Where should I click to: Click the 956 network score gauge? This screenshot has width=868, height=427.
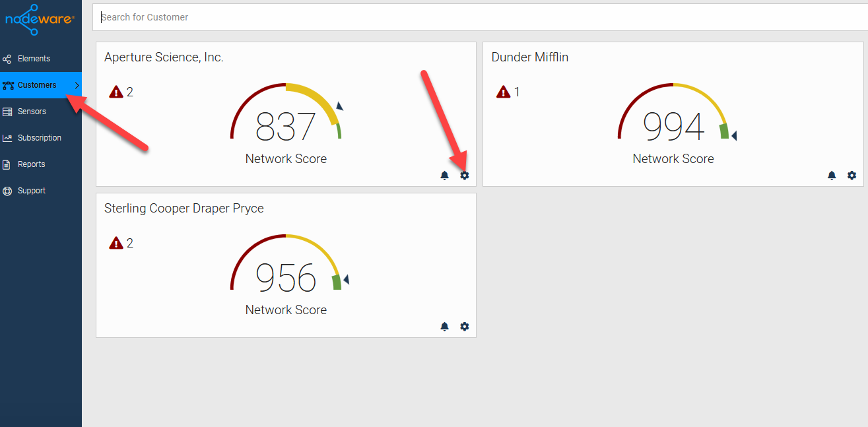pos(286,277)
